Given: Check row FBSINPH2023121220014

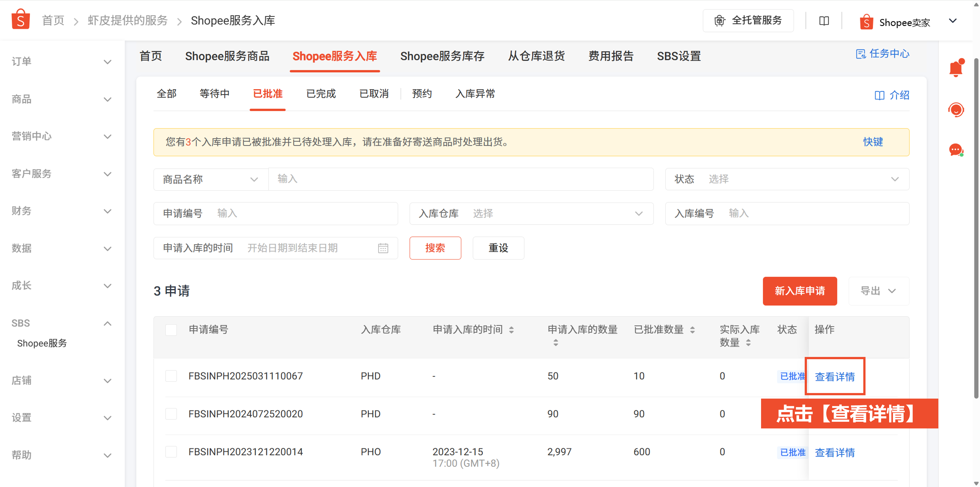Looking at the screenshot, I should (x=171, y=452).
